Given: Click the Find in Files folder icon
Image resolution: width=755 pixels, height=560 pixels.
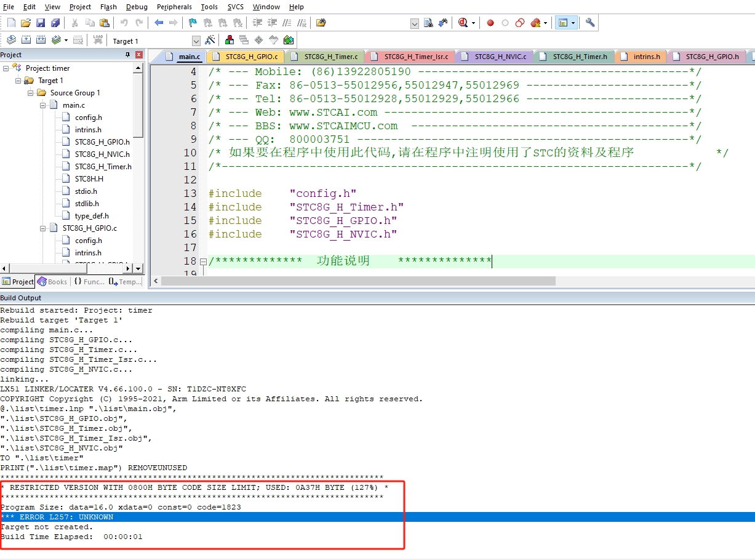Looking at the screenshot, I should click(321, 23).
